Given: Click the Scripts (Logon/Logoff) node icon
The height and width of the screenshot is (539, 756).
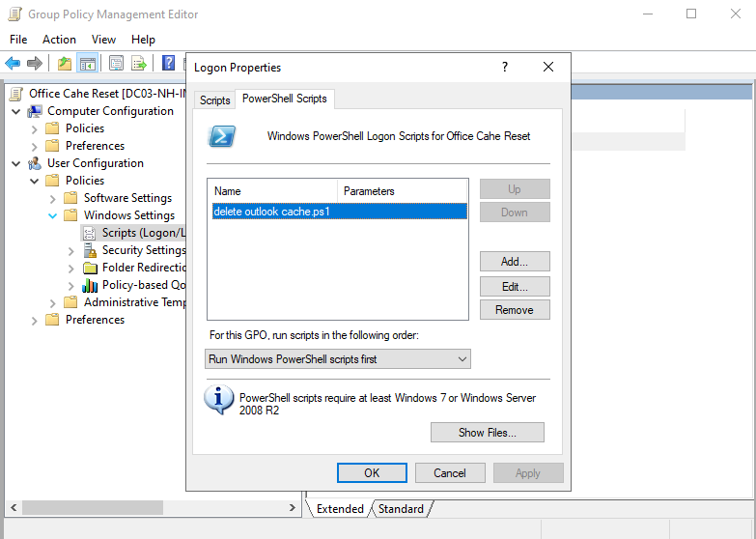Looking at the screenshot, I should 90,233.
